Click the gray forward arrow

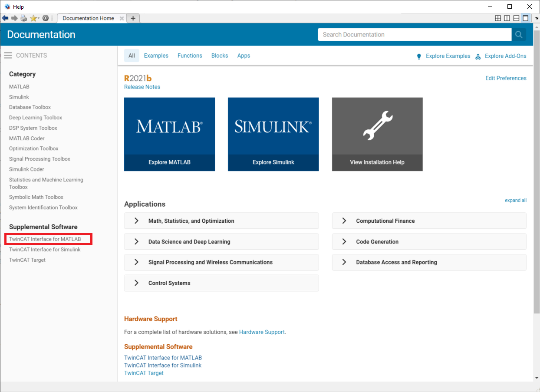pyautogui.click(x=14, y=18)
